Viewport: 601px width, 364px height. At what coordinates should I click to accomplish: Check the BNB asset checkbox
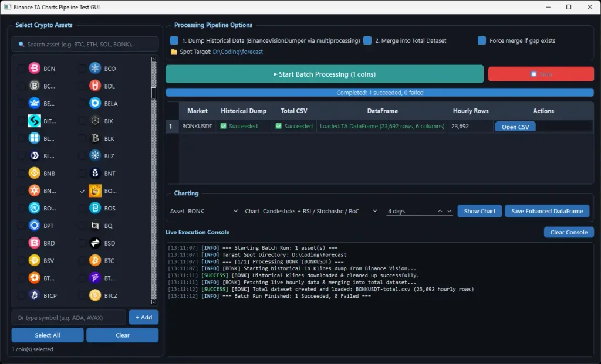coord(21,173)
